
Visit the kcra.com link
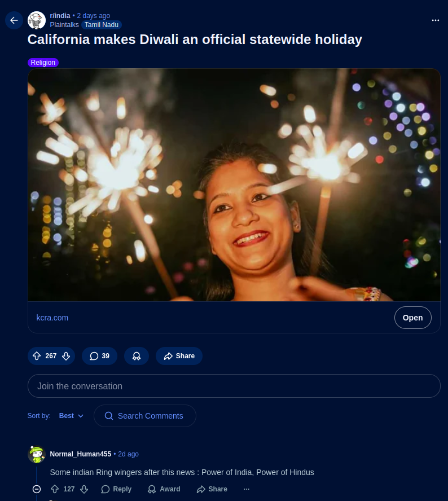[x=52, y=318]
